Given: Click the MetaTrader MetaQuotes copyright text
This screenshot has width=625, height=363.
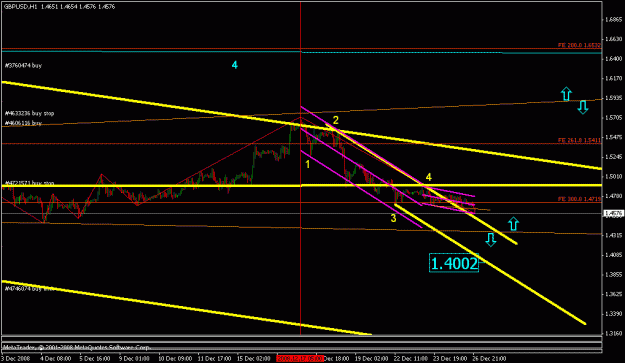Looking at the screenshot, I should tap(76, 347).
